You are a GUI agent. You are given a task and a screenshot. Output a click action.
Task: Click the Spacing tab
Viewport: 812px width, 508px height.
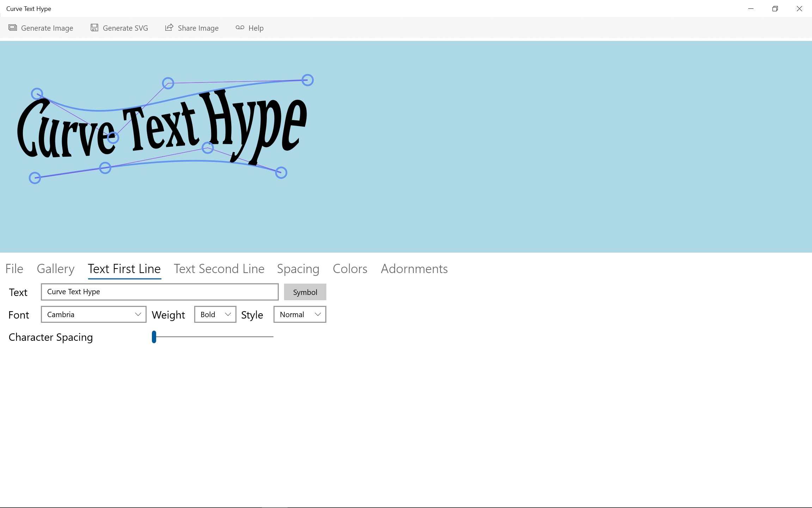pyautogui.click(x=298, y=269)
